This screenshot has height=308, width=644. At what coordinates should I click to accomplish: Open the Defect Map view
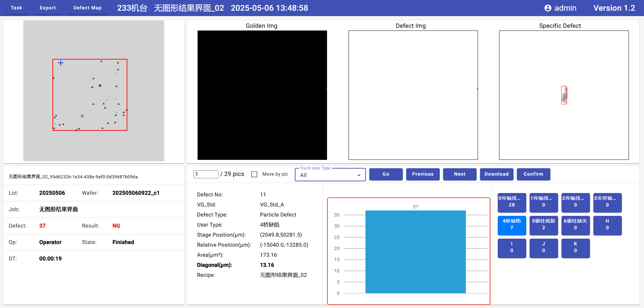(x=87, y=8)
